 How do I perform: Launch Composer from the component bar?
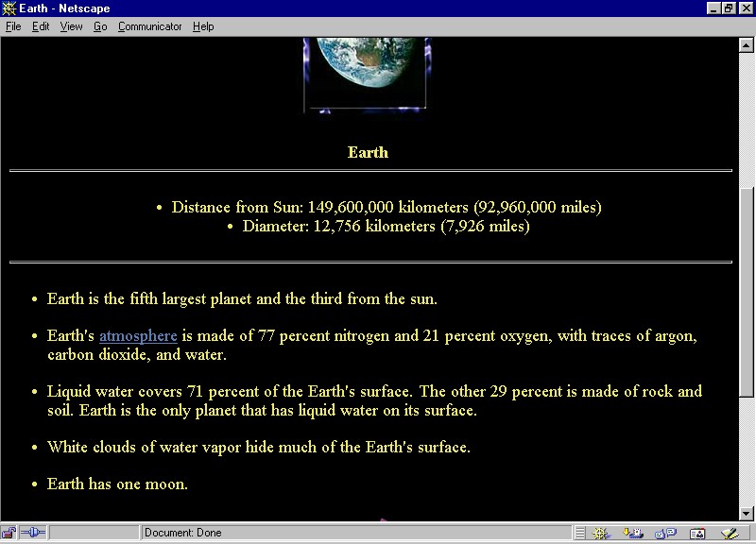(x=728, y=533)
